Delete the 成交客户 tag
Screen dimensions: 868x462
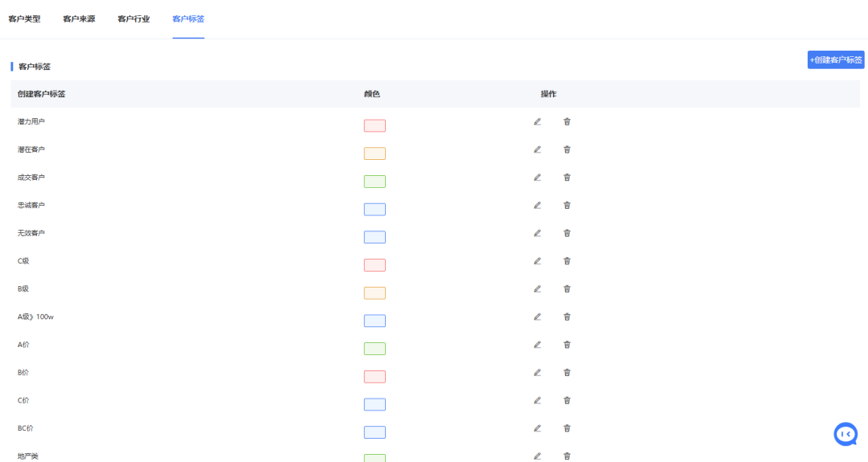567,178
